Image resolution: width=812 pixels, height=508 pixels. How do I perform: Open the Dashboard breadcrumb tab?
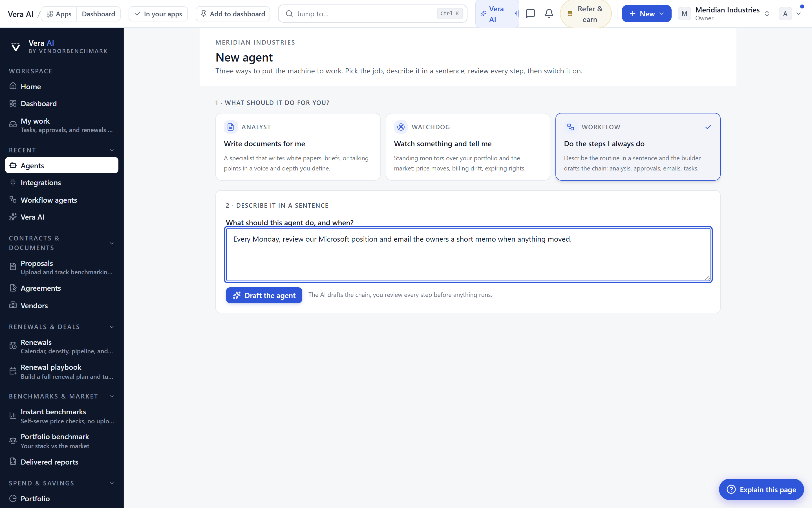(x=98, y=14)
